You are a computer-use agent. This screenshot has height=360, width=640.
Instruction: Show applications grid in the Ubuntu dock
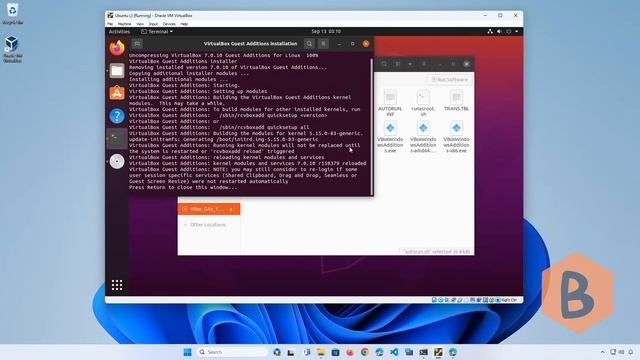coord(117,285)
